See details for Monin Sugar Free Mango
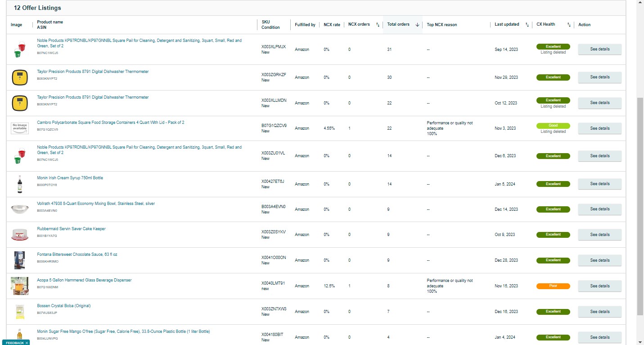Screen dimensions: 644x345 (x=599, y=337)
